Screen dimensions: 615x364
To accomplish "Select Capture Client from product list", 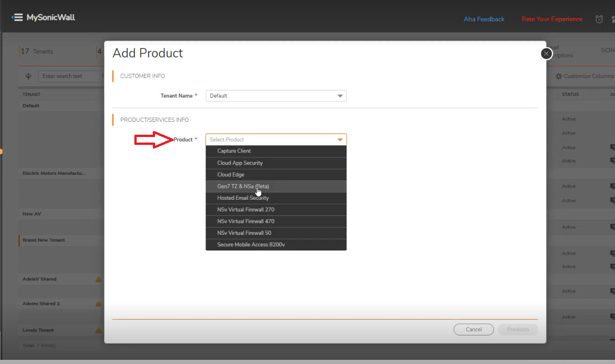I will point(234,151).
